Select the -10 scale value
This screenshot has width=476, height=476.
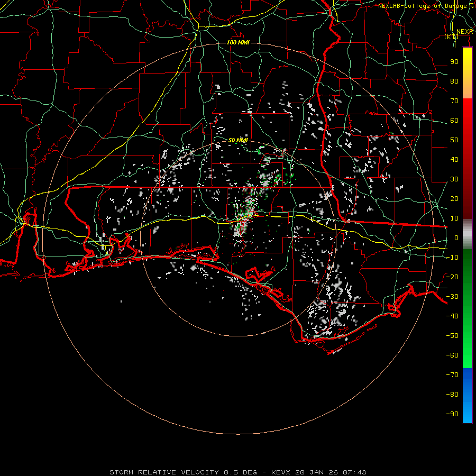pyautogui.click(x=452, y=258)
